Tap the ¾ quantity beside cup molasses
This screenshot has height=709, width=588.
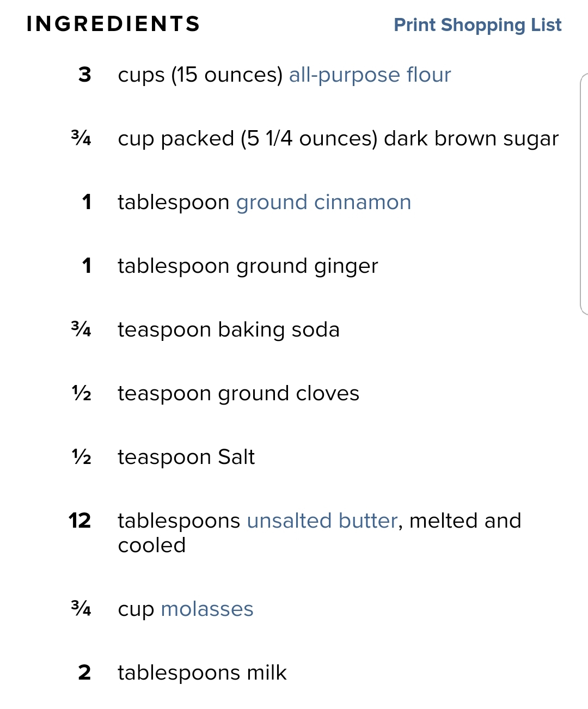click(81, 608)
